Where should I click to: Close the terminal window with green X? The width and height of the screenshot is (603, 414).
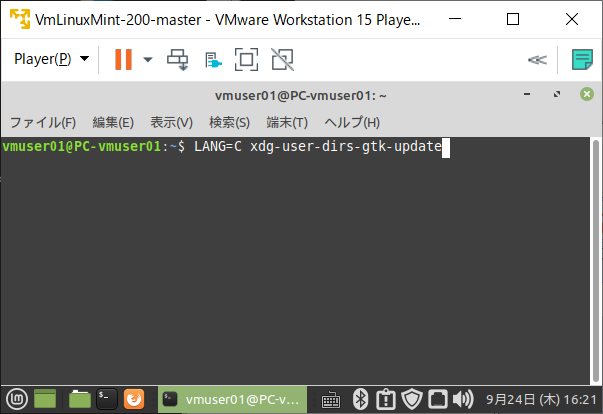point(587,94)
